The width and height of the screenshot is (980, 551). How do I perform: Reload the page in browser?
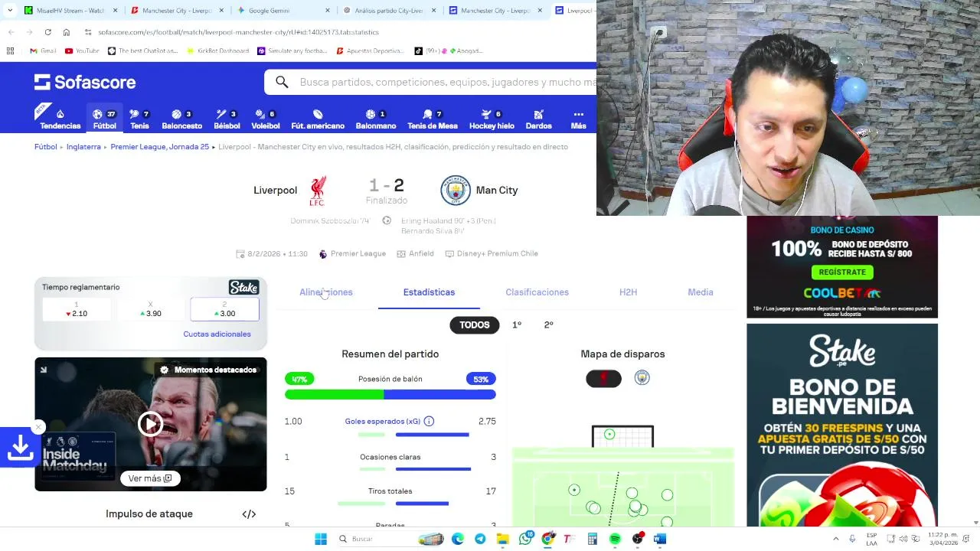(47, 32)
